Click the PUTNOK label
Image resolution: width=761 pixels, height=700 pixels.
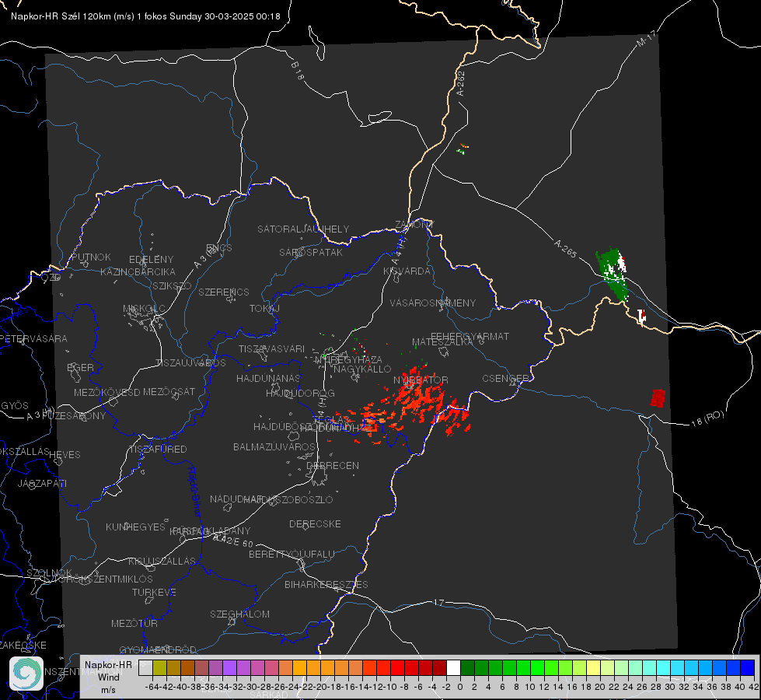coord(91,257)
